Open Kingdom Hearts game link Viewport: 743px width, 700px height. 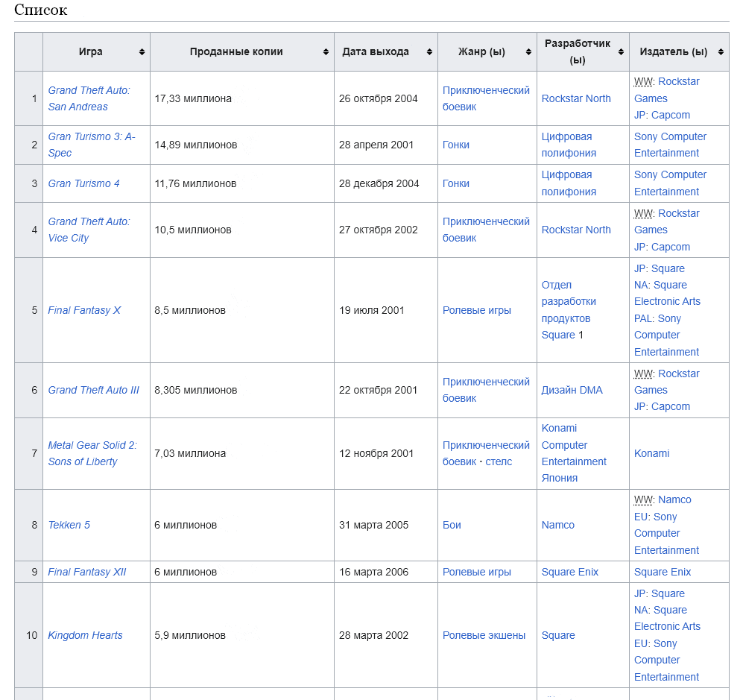click(85, 636)
